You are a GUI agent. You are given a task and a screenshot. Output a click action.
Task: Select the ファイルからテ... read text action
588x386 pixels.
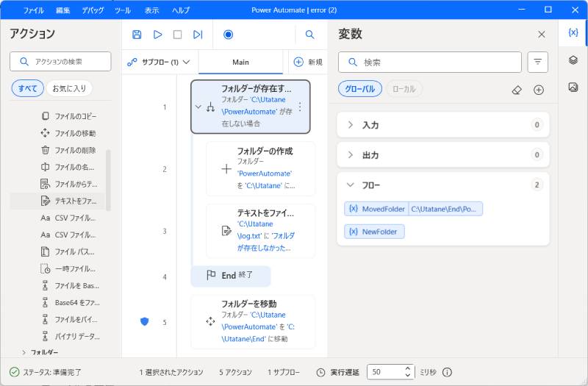point(69,184)
